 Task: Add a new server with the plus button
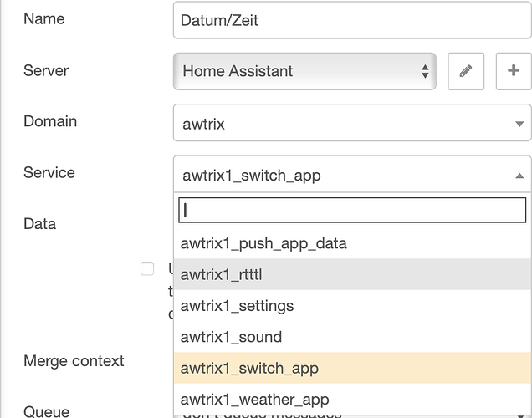pyautogui.click(x=514, y=71)
